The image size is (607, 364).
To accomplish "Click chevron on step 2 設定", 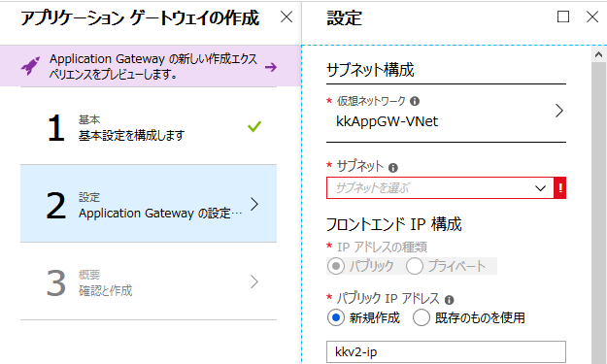I will pyautogui.click(x=253, y=204).
